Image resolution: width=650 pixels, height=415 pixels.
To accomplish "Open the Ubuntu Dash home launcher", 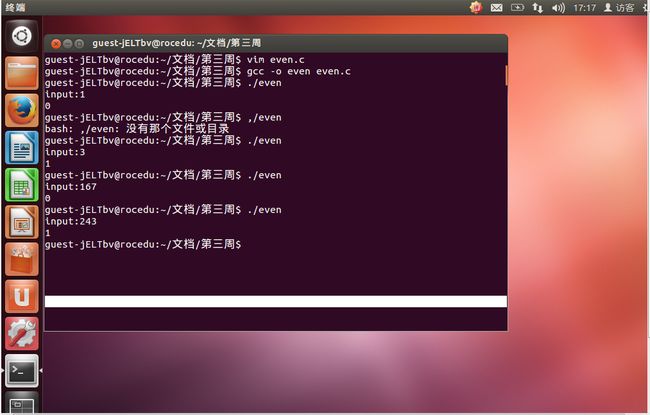I will [22, 36].
